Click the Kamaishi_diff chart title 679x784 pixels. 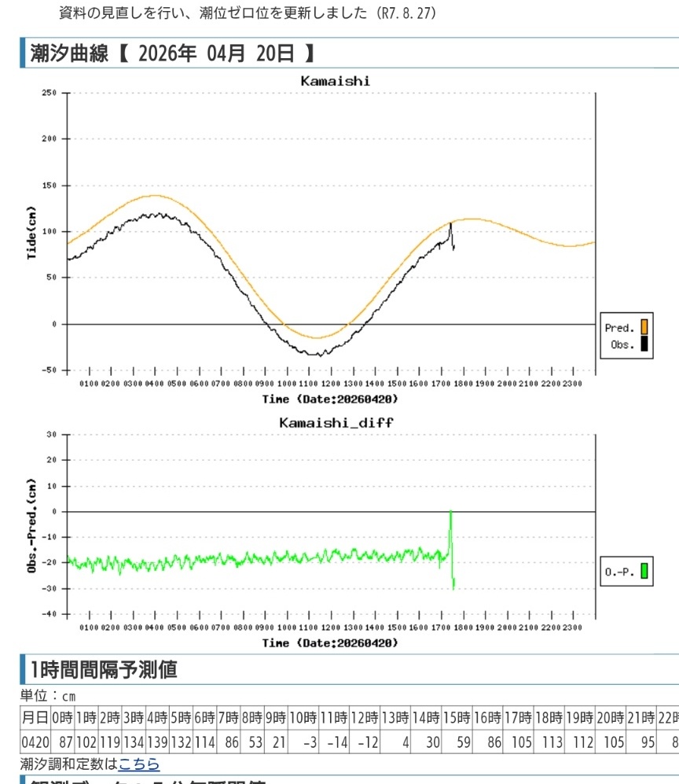pyautogui.click(x=336, y=423)
